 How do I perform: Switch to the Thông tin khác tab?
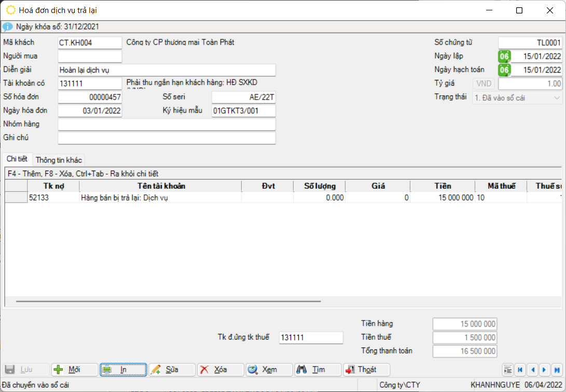pos(59,160)
